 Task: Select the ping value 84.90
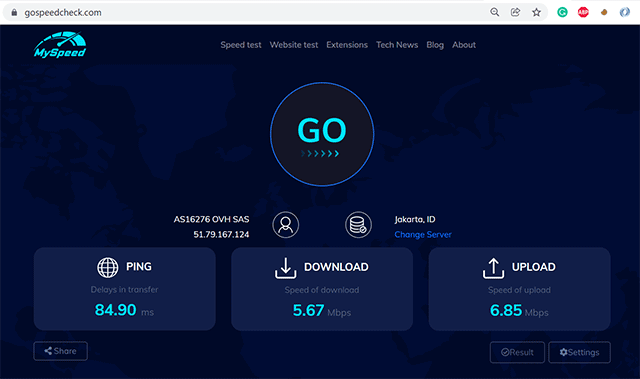pos(116,310)
